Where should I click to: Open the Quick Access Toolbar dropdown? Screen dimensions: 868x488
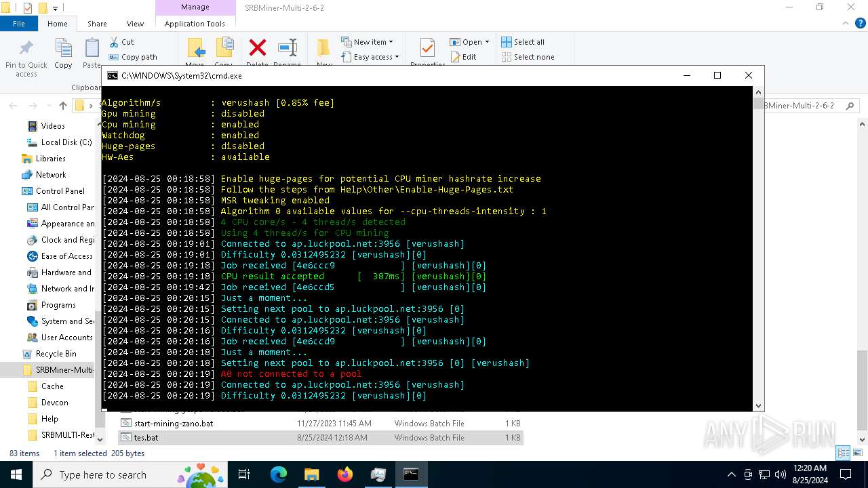[55, 8]
